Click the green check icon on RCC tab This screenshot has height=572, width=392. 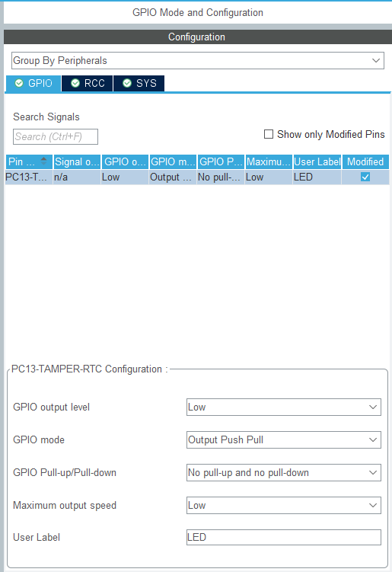coord(75,84)
